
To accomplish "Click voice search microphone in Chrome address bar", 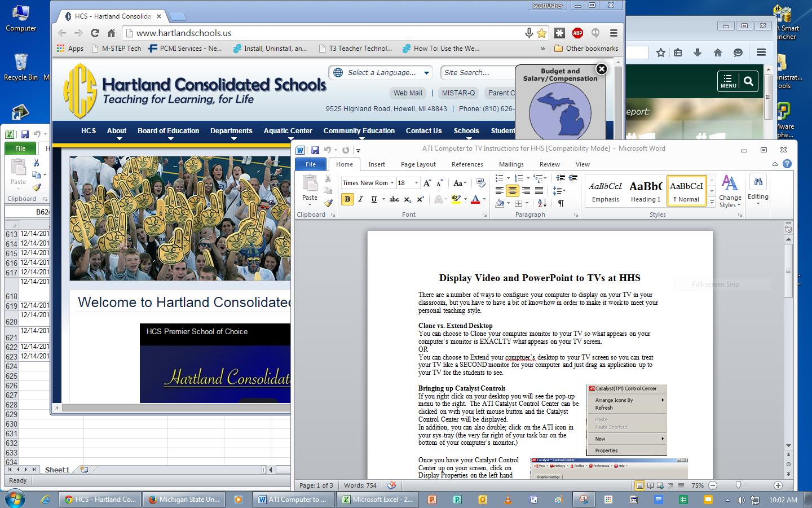I will pyautogui.click(x=529, y=33).
